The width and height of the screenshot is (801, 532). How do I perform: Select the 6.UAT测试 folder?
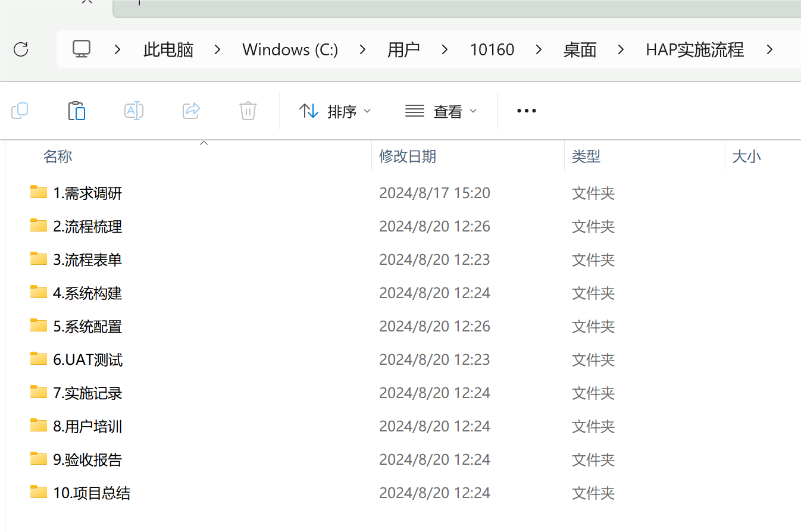[x=87, y=359]
